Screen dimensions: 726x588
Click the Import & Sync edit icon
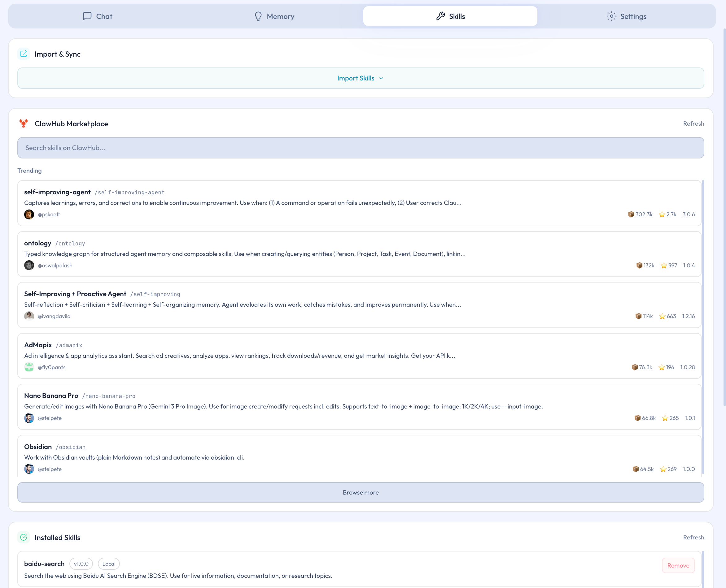[24, 54]
